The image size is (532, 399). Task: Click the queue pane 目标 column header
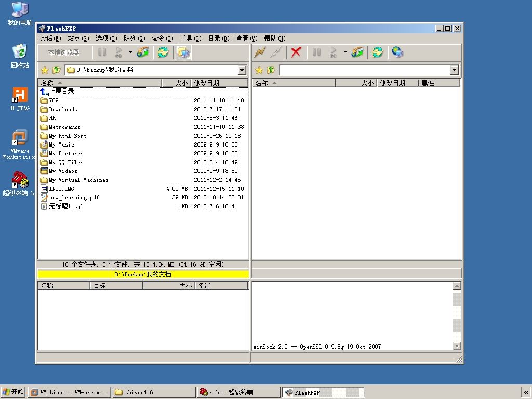116,286
